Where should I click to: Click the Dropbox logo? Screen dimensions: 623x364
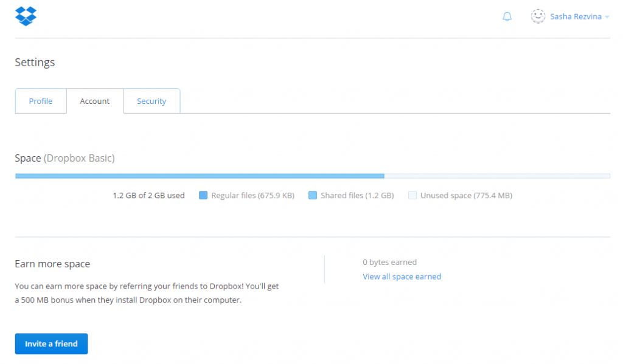pos(25,15)
